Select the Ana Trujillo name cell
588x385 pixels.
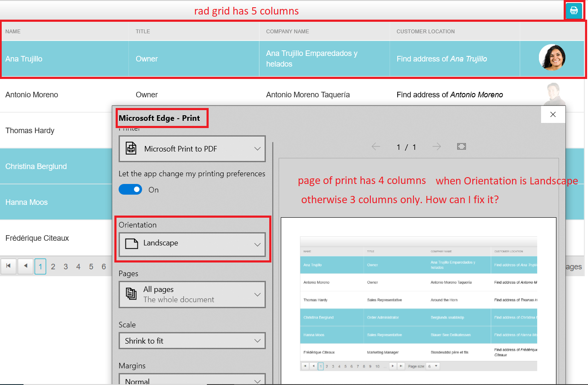(x=65, y=59)
